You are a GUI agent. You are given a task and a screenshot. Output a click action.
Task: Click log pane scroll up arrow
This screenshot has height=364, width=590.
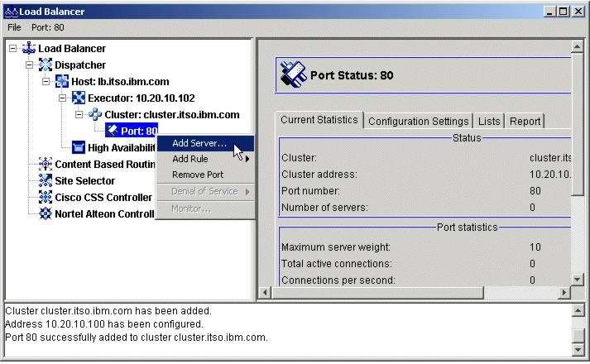(578, 310)
